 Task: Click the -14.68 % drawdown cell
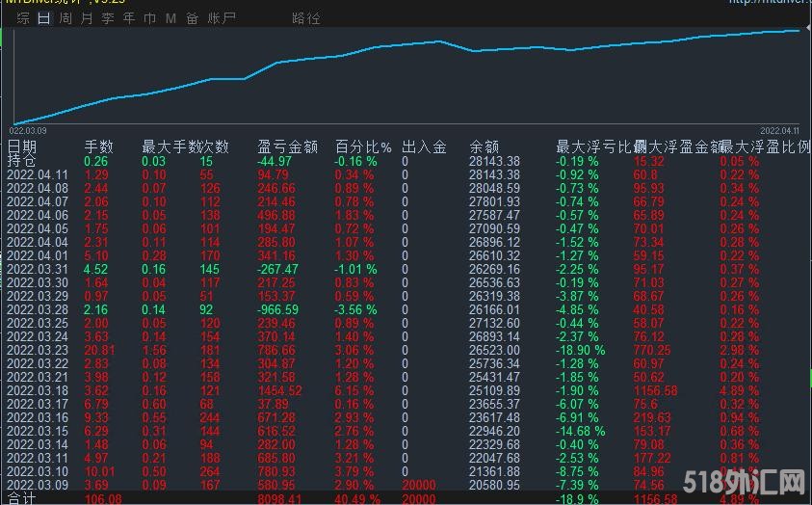(581, 431)
